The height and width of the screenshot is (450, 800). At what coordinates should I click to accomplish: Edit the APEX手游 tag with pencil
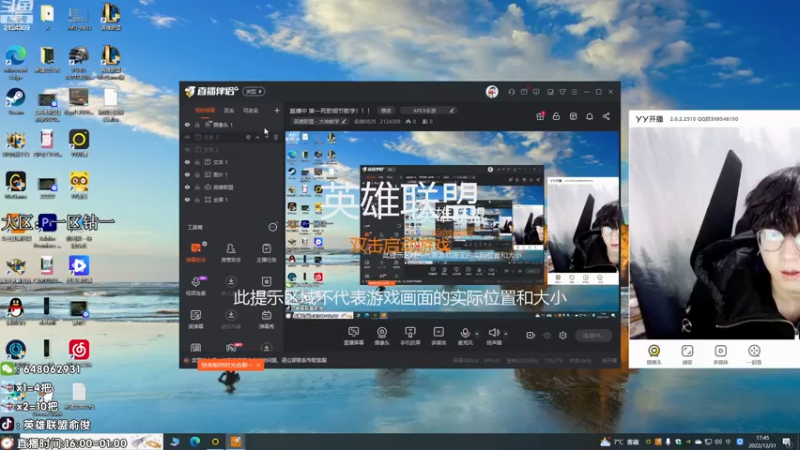coord(452,111)
